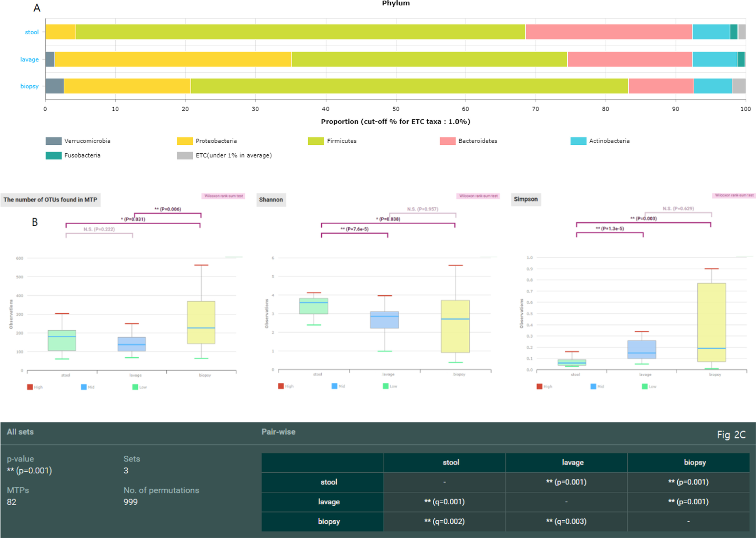
Task: Select the stool row label in the phylum chart
Action: tap(32, 32)
